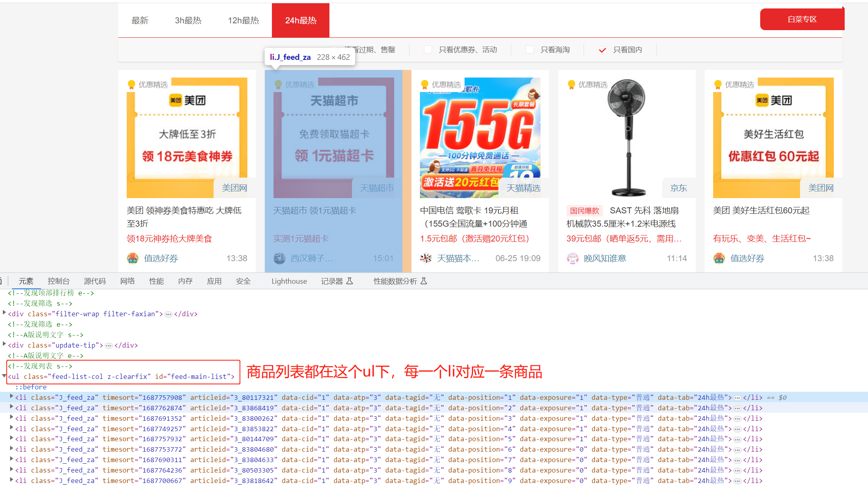The height and width of the screenshot is (485, 868).
Task: Click the 值选好券 avatar under 美好生活红包 card
Action: click(x=719, y=258)
